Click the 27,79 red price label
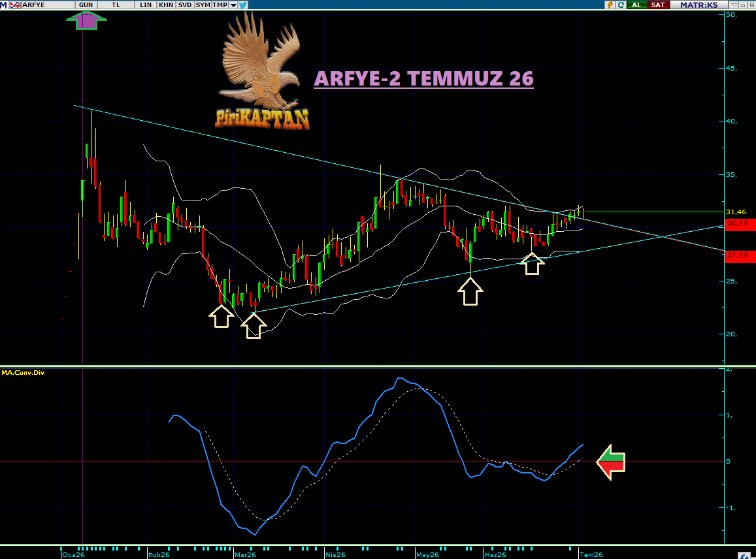Screen dimensions: 756x559 tap(740, 256)
